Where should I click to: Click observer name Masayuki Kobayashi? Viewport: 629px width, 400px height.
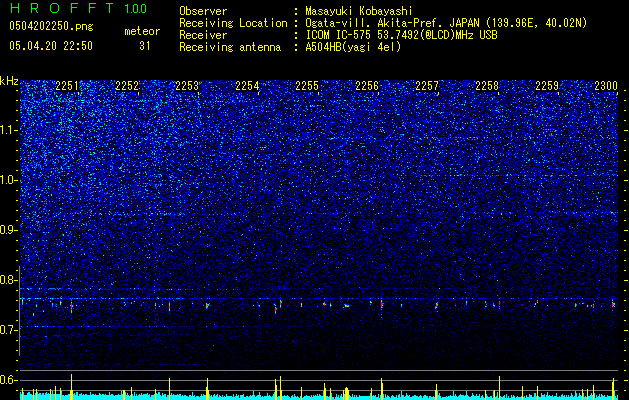359,11
